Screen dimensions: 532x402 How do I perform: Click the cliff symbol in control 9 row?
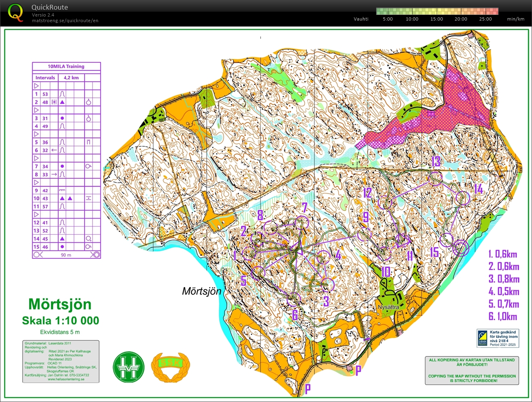(x=62, y=190)
